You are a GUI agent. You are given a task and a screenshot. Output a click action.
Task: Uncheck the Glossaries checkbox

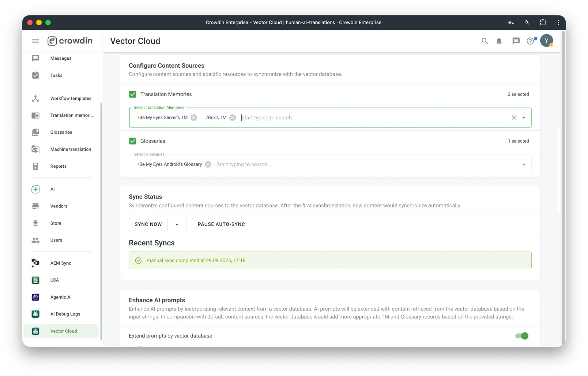click(133, 141)
